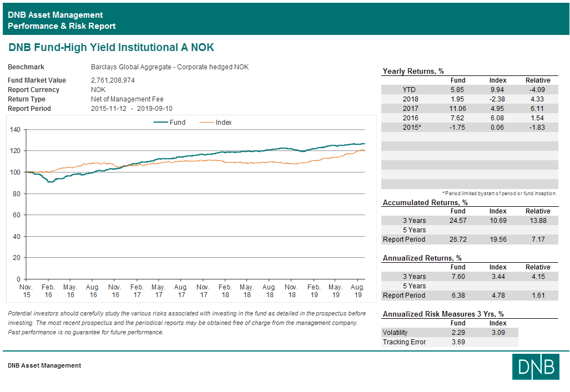
Task: Select 2016 index return "6.08"
Action: (497, 118)
